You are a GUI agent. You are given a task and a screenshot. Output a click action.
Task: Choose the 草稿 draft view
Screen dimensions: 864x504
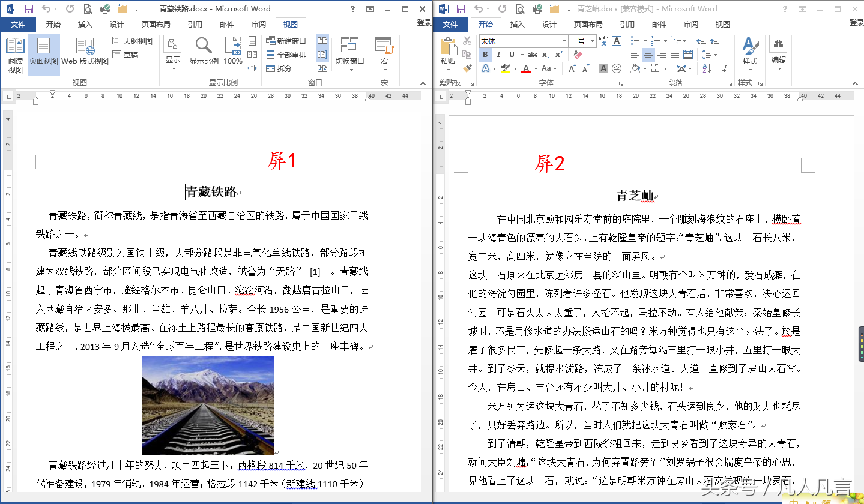tap(125, 55)
